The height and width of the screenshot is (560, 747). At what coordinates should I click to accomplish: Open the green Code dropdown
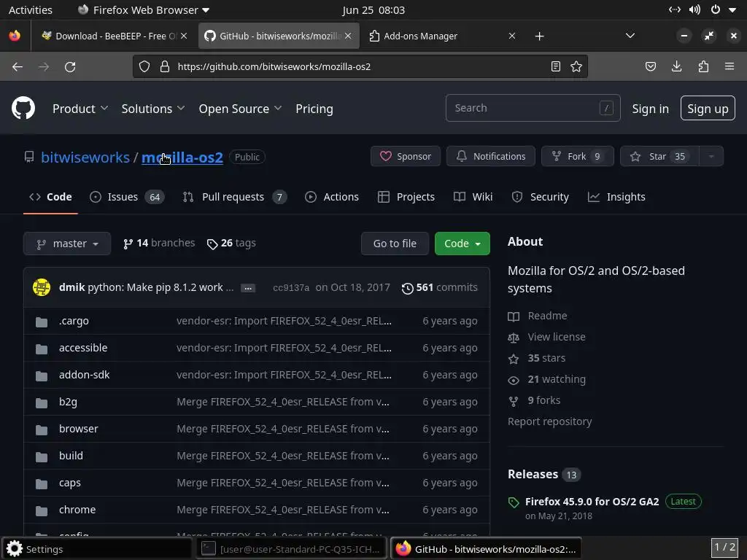(462, 244)
